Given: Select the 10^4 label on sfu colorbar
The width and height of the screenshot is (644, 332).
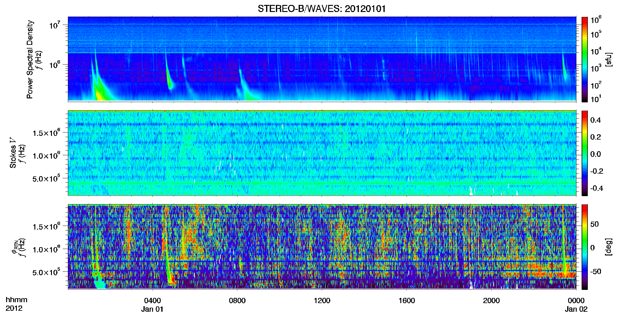Looking at the screenshot, I should click(596, 51).
